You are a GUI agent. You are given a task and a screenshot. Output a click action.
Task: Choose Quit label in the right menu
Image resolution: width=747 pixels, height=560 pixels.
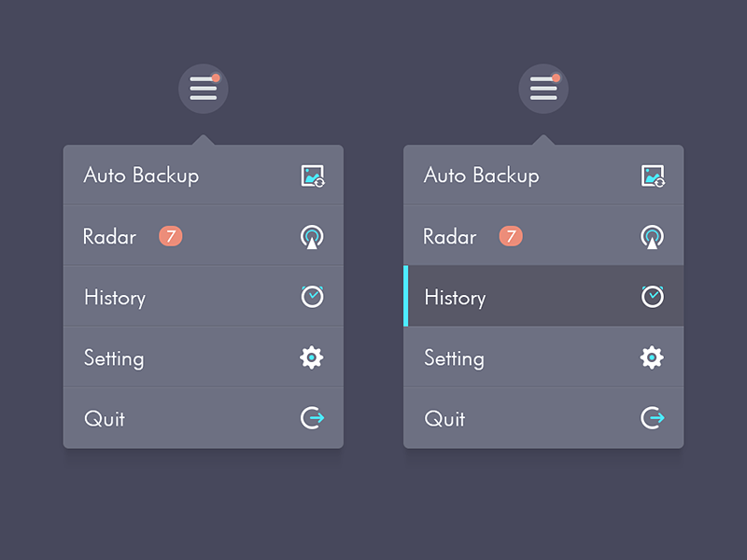[x=444, y=419]
